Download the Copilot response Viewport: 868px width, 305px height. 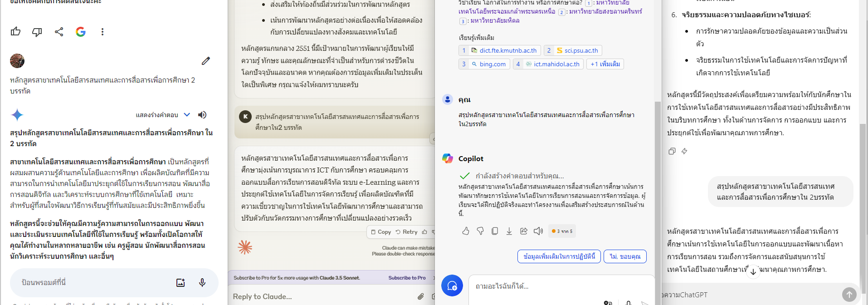pos(509,231)
